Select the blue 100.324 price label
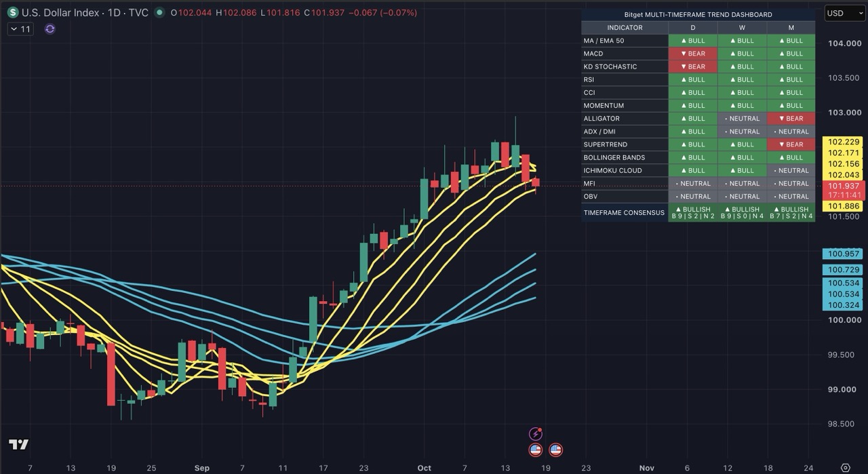The width and height of the screenshot is (868, 474). 843,305
